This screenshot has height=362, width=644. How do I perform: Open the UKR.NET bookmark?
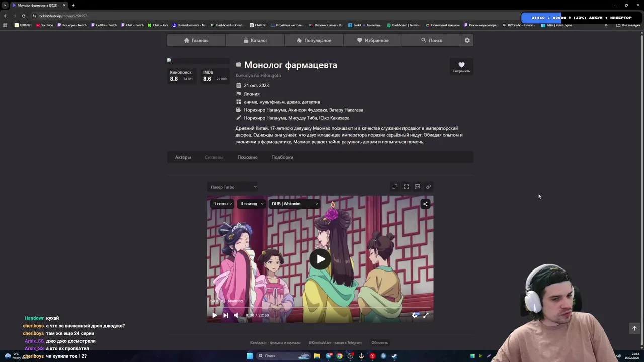23,25
